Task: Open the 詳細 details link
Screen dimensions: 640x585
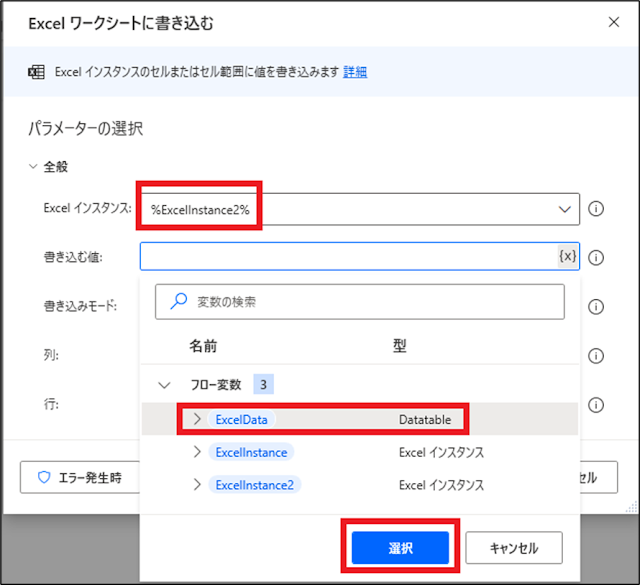Action: [x=355, y=72]
